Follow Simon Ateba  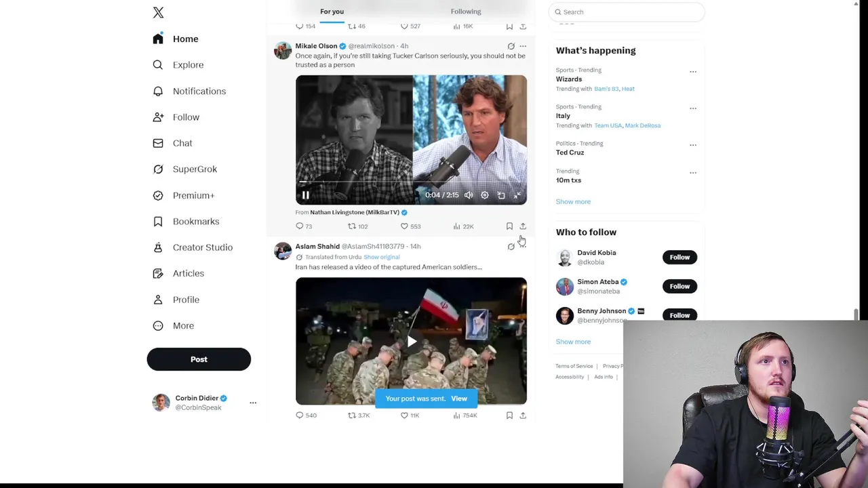[679, 286]
